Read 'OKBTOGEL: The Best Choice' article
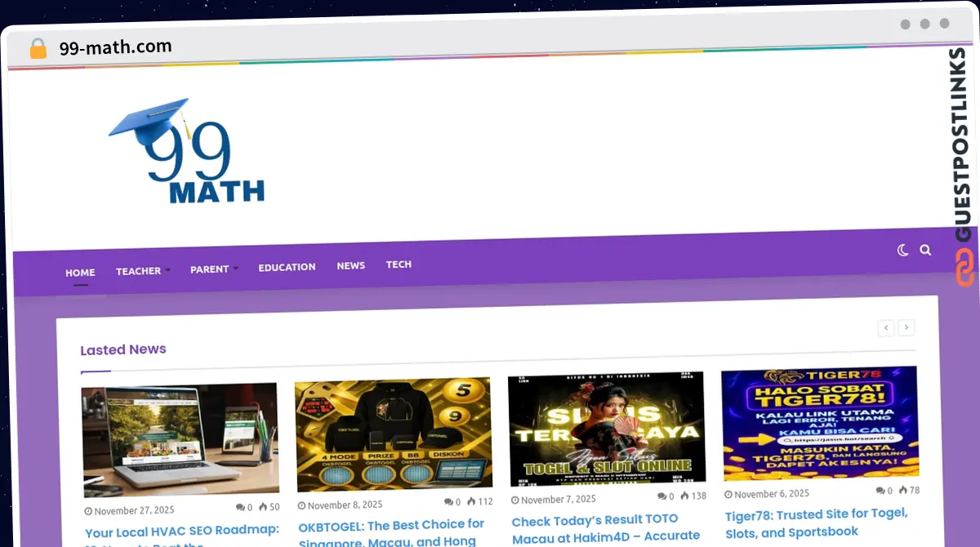This screenshot has width=980, height=547. (391, 533)
